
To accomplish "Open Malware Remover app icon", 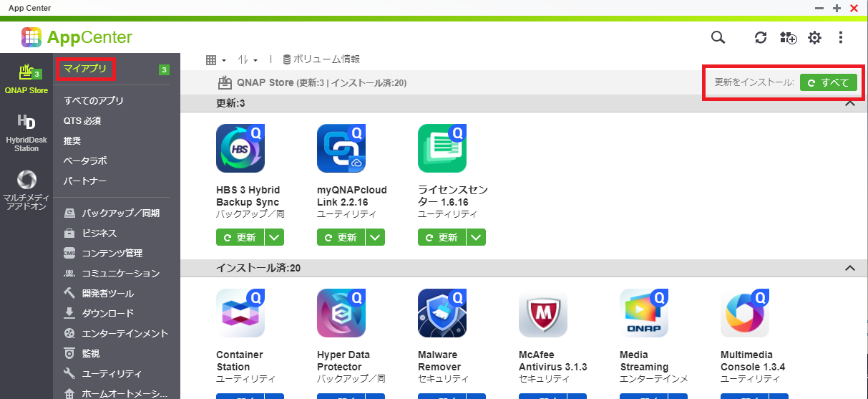I will 442,313.
